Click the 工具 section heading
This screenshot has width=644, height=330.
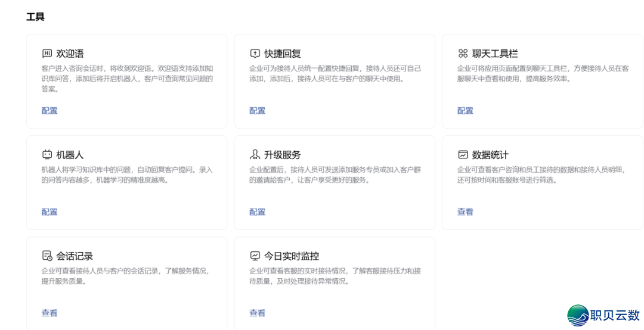[35, 17]
